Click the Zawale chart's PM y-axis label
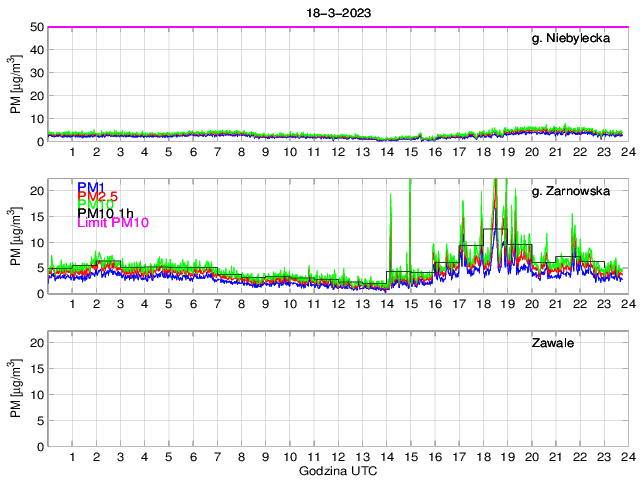Screen dimensions: 640x480 (16, 390)
